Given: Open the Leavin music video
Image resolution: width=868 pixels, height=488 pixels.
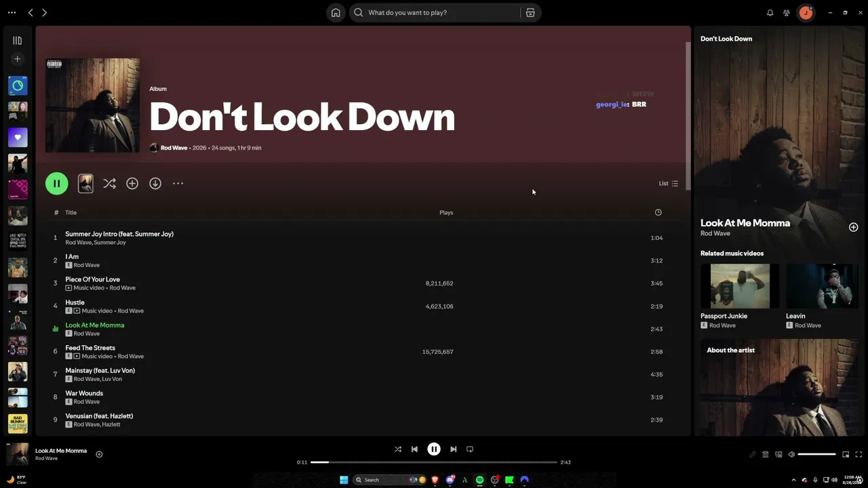Looking at the screenshot, I should point(823,296).
